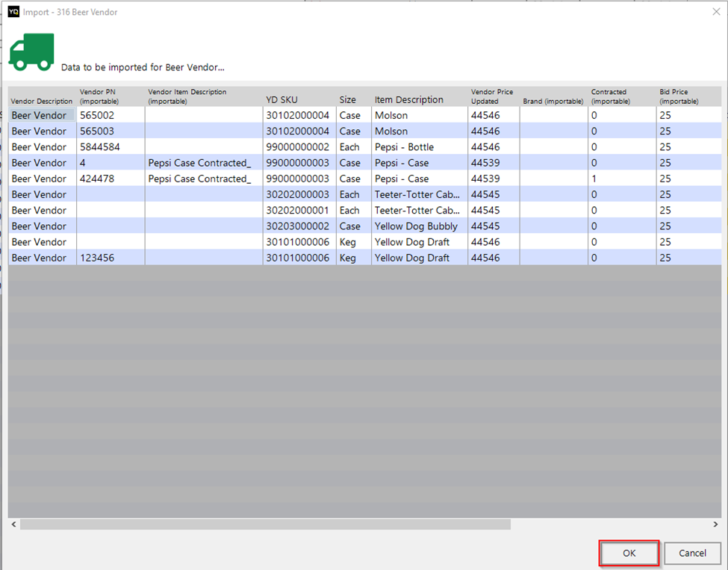Click the Vendor Price Updated column header
The image size is (728, 570).
494,96
